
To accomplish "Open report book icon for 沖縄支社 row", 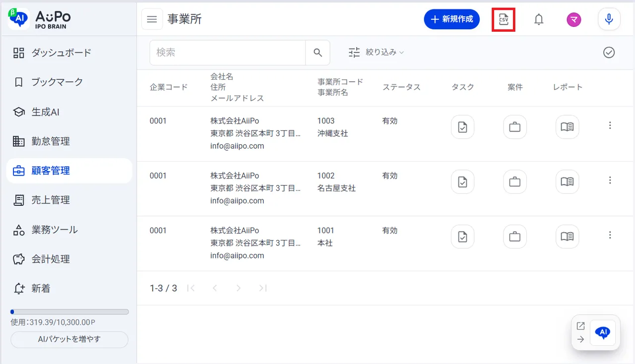I will tap(567, 127).
